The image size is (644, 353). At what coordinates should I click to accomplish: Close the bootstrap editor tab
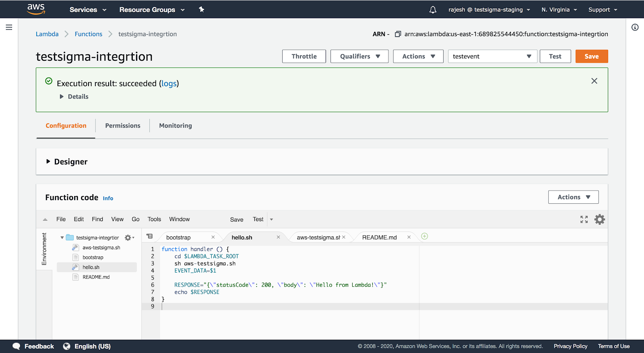(213, 237)
